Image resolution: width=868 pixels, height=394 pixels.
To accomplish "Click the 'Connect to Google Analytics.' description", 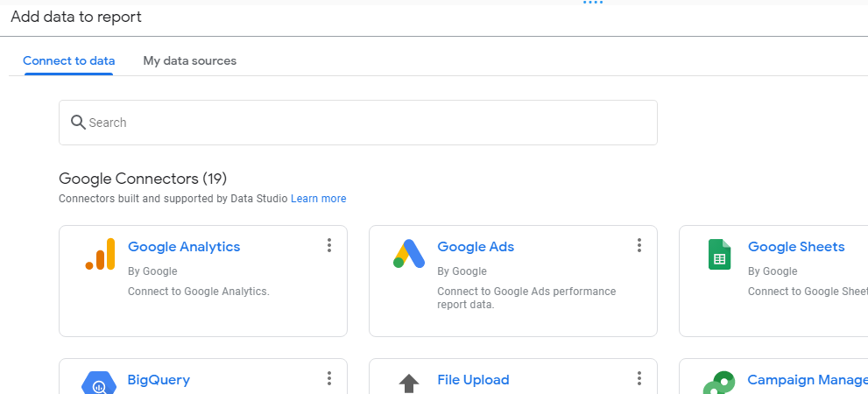I will (x=199, y=291).
